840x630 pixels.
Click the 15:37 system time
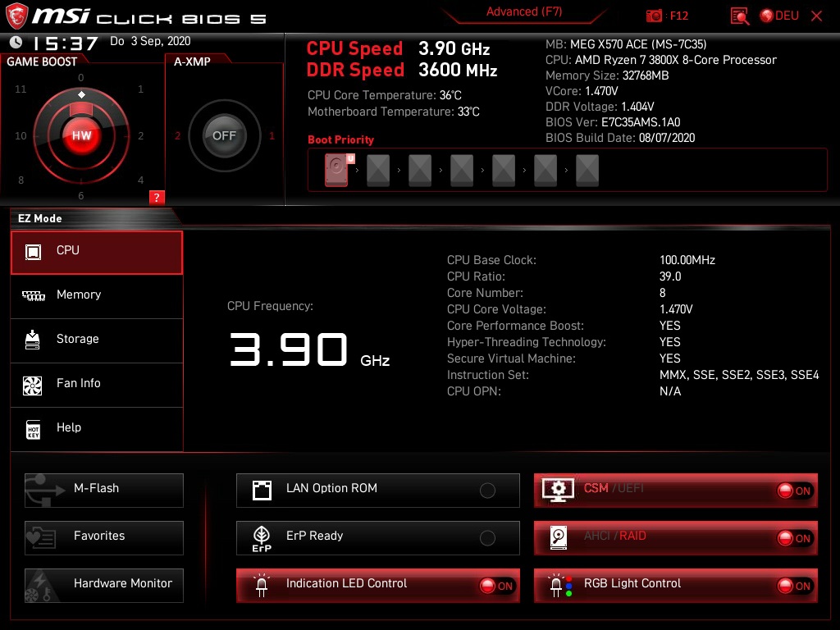(x=66, y=43)
